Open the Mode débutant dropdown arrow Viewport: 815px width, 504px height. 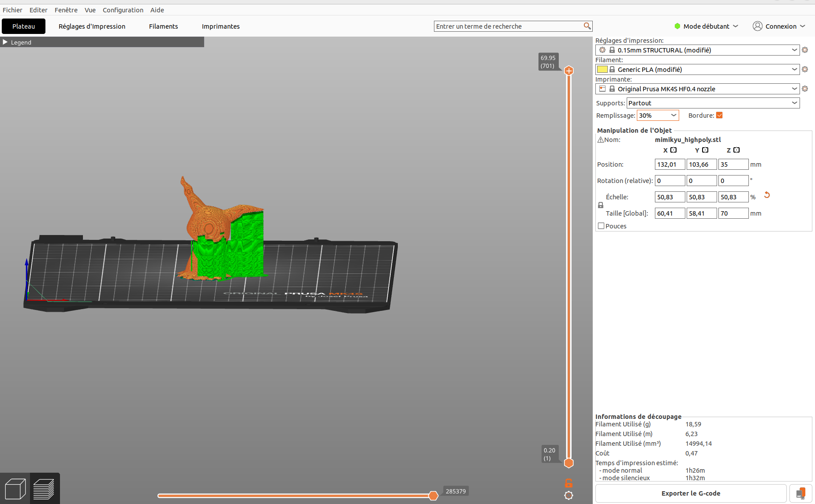click(736, 26)
